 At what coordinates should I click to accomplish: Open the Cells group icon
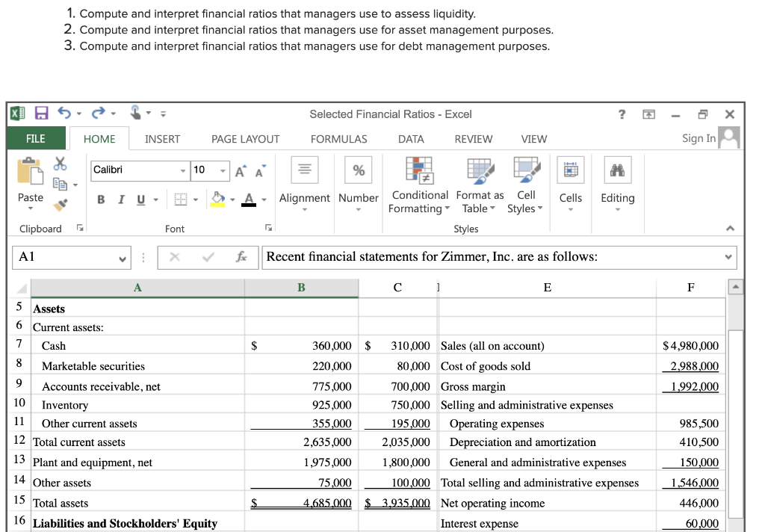point(571,170)
